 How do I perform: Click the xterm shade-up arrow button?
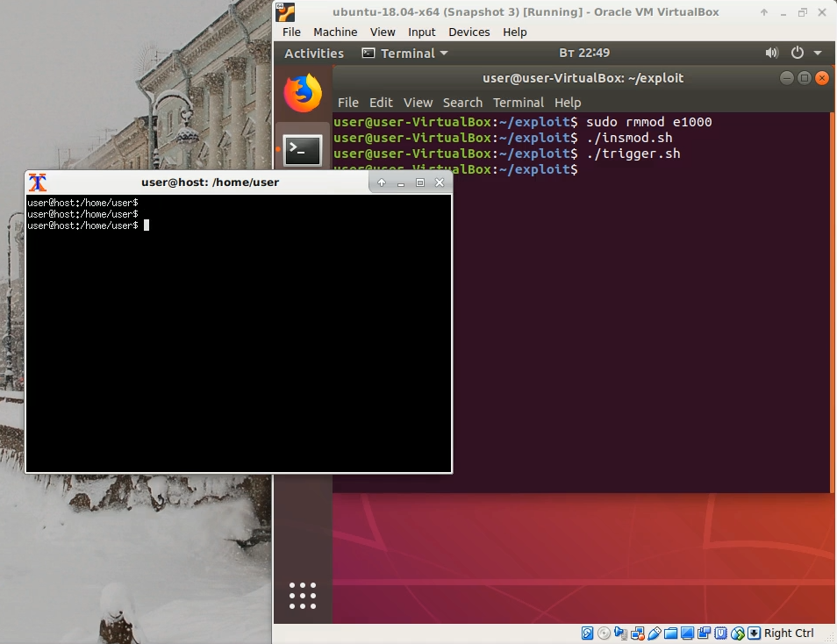[382, 182]
